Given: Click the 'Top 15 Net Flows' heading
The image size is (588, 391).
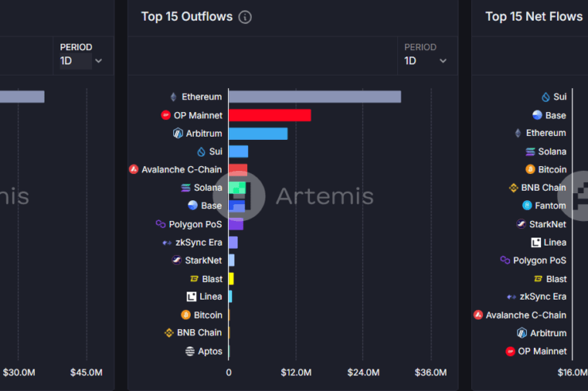Looking at the screenshot, I should tap(534, 17).
